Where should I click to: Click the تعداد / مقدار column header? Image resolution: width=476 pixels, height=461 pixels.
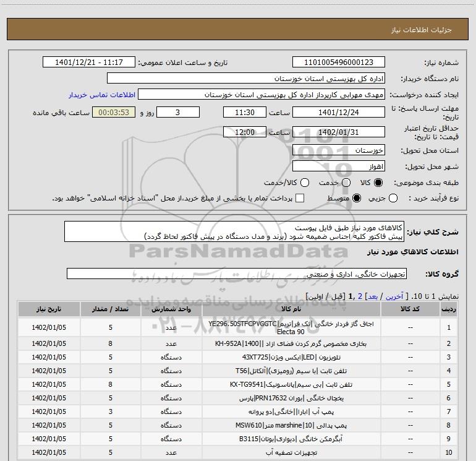[111, 309]
